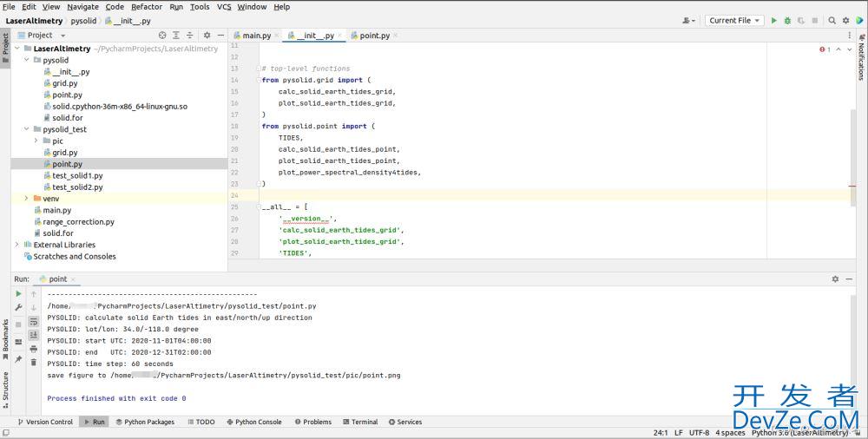Pin the Run tab with pin icon
Screen dimensions: 868x439
[18, 359]
